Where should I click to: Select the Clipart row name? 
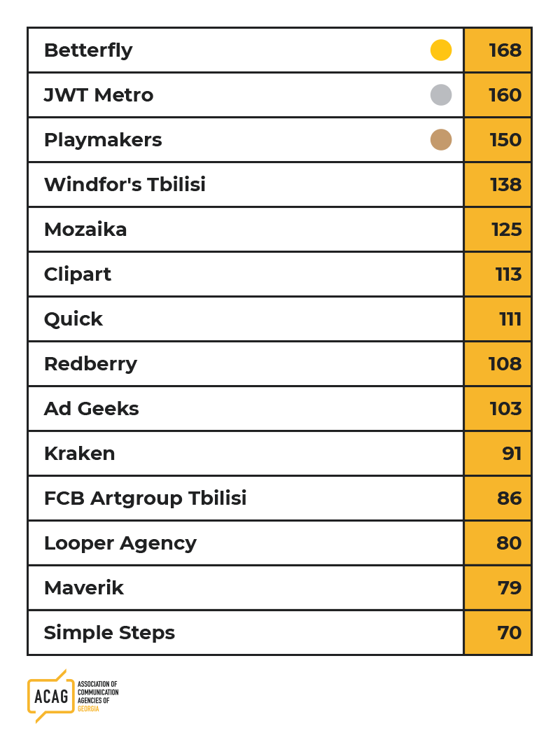coord(78,274)
